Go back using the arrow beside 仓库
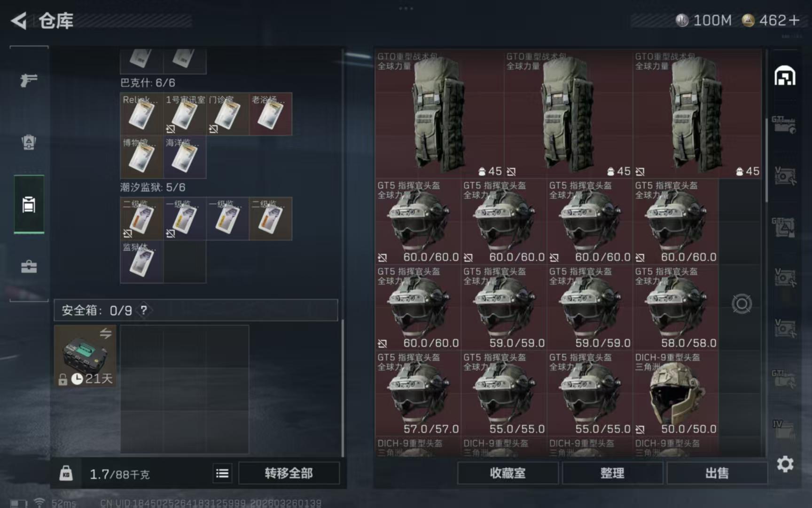The height and width of the screenshot is (508, 812). pos(19,21)
